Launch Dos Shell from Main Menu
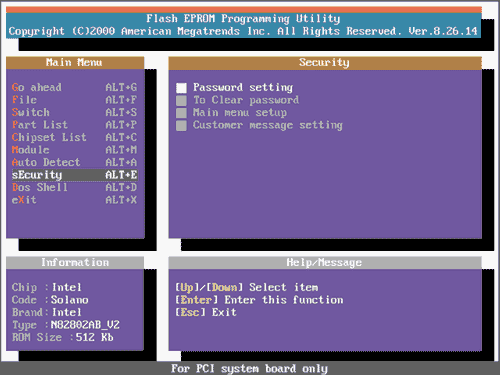 (x=75, y=187)
